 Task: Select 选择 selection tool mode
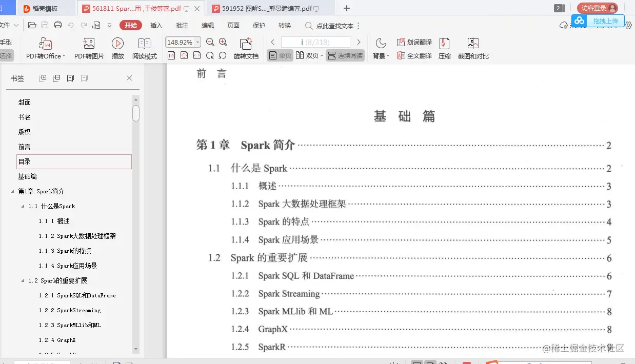6,55
